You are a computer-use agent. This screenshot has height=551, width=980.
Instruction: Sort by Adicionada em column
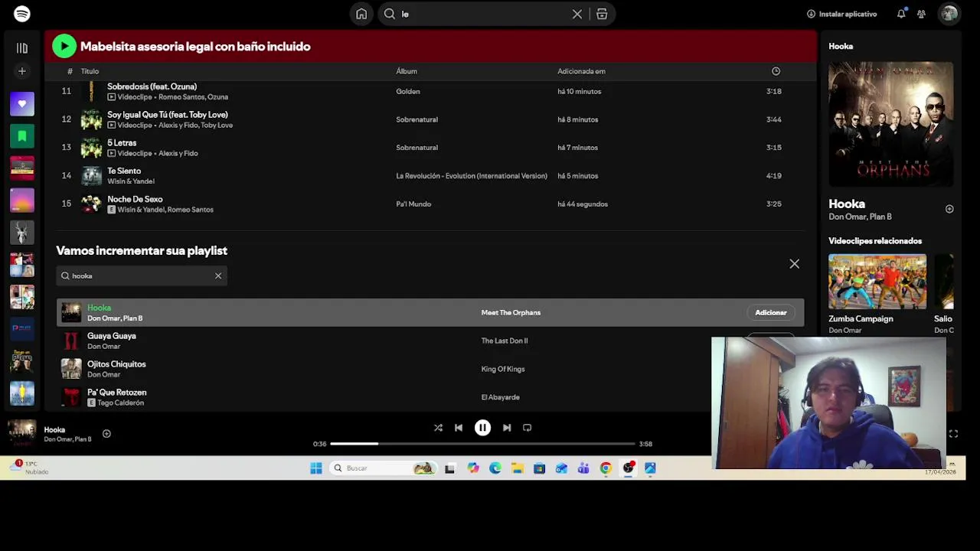[581, 71]
